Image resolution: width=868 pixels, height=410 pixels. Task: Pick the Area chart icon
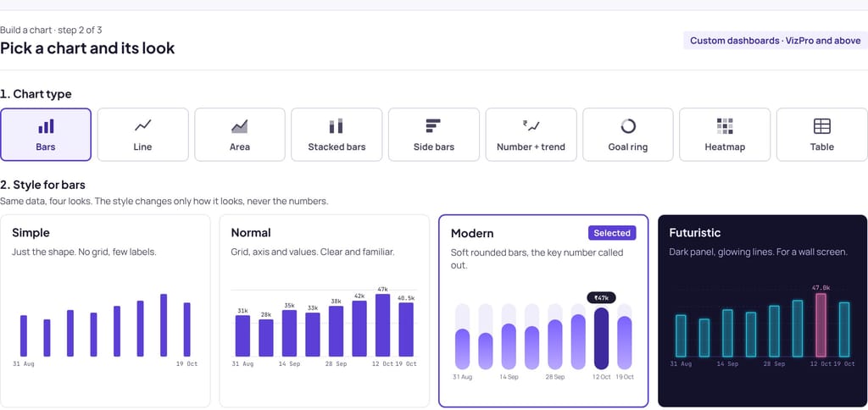(240, 126)
